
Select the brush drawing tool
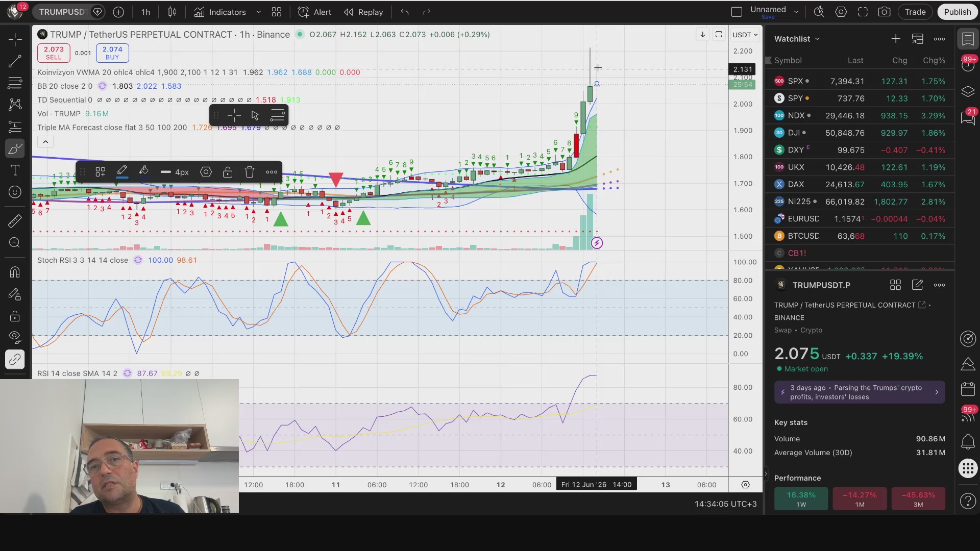(15, 149)
